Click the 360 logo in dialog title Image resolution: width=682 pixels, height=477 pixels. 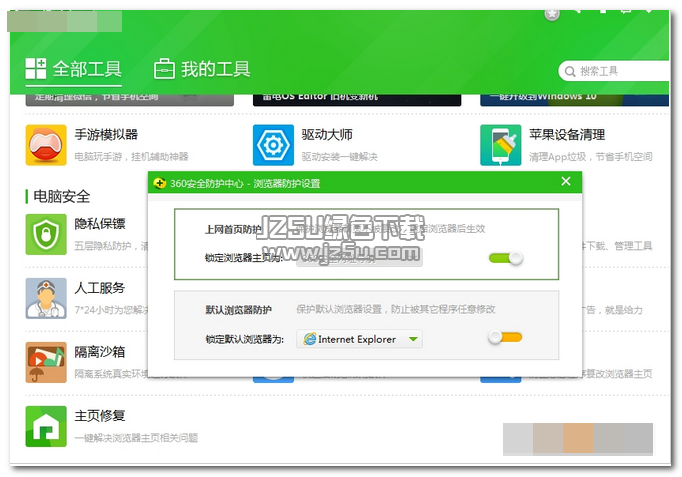coord(160,183)
